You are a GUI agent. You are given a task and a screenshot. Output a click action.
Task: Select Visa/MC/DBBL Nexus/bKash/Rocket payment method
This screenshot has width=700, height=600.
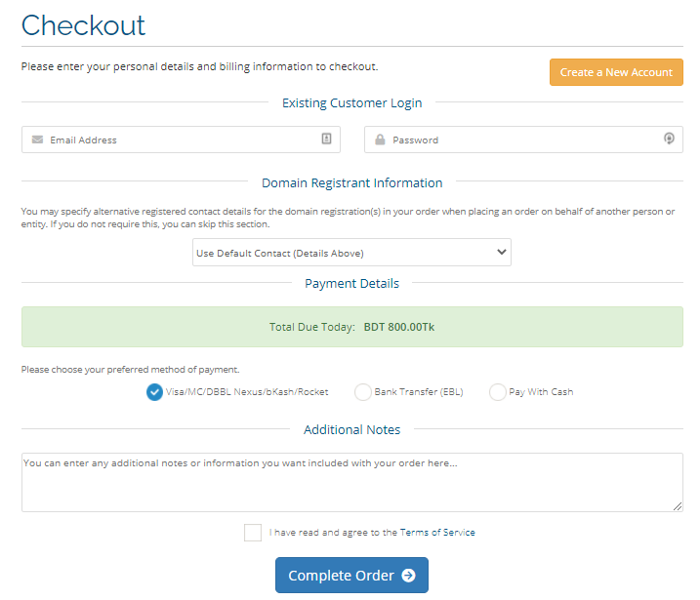154,392
